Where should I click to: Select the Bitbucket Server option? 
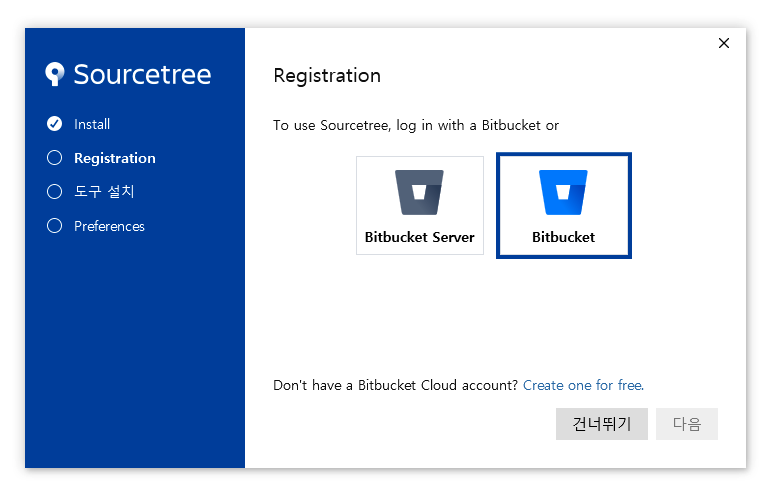coord(420,206)
